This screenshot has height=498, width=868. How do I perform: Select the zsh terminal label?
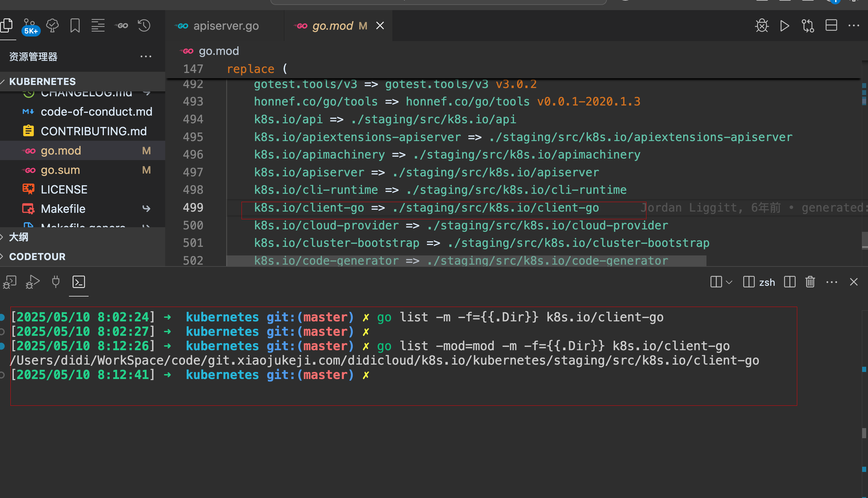click(x=767, y=282)
